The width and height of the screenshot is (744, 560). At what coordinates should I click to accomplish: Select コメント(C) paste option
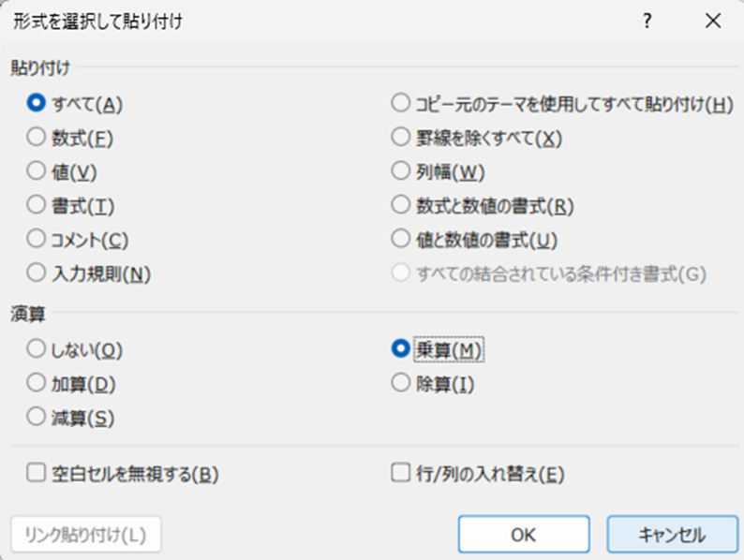pyautogui.click(x=37, y=239)
